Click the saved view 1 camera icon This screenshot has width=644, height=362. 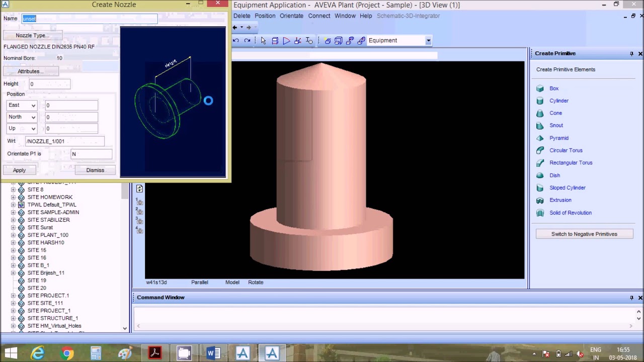click(x=139, y=202)
